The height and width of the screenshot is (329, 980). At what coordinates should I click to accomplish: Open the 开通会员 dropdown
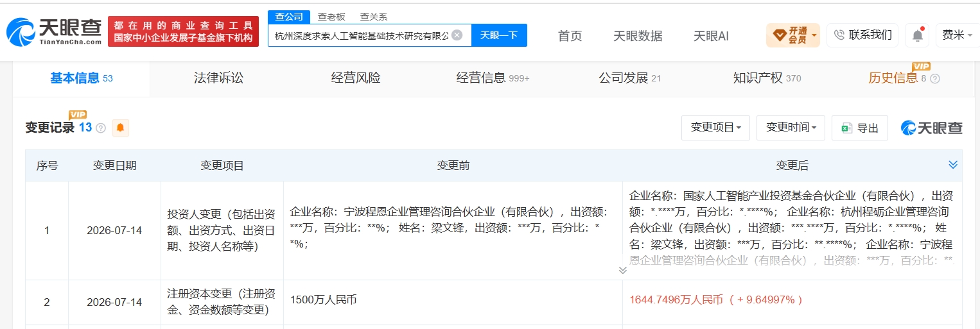click(x=792, y=35)
